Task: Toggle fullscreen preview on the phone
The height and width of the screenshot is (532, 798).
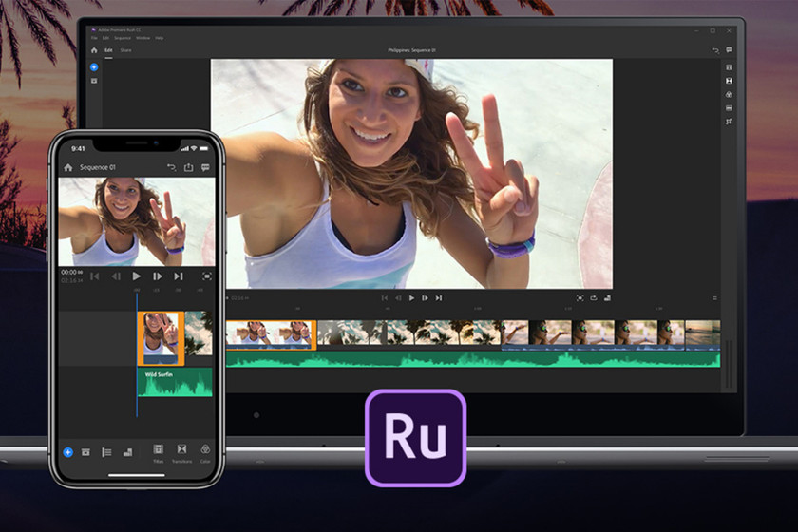Action: pos(207,276)
